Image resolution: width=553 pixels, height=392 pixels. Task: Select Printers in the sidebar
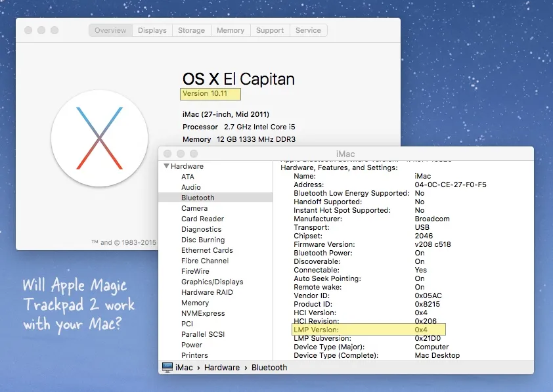195,355
